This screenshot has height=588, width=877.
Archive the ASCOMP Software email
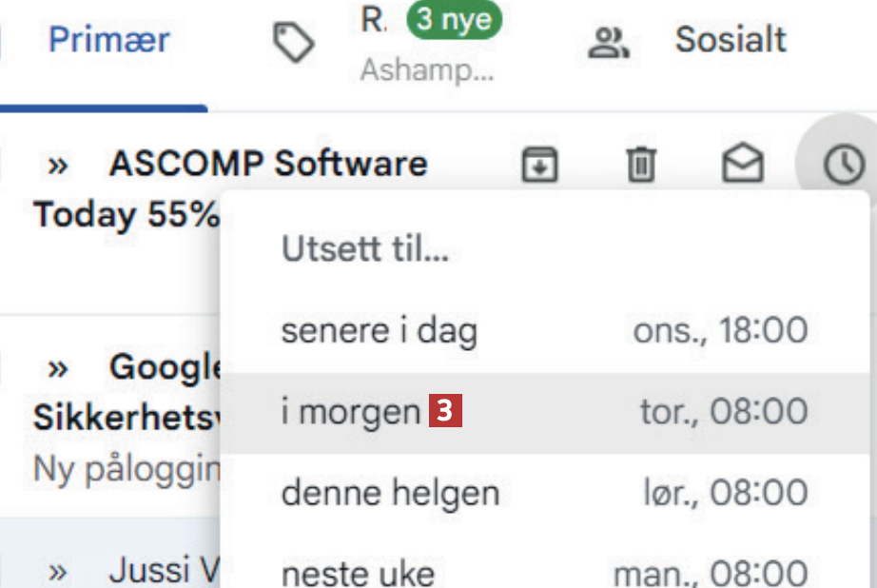539,166
